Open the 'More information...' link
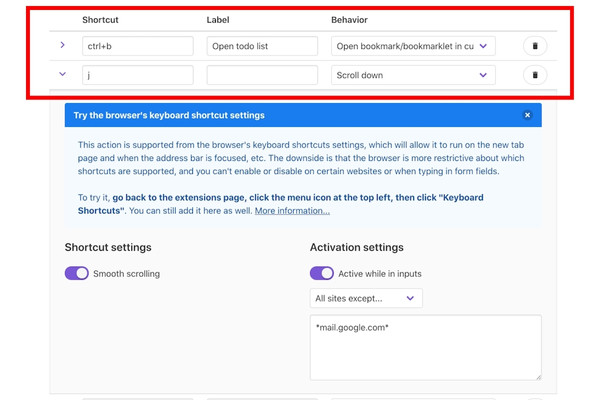The image size is (600, 400). (292, 211)
